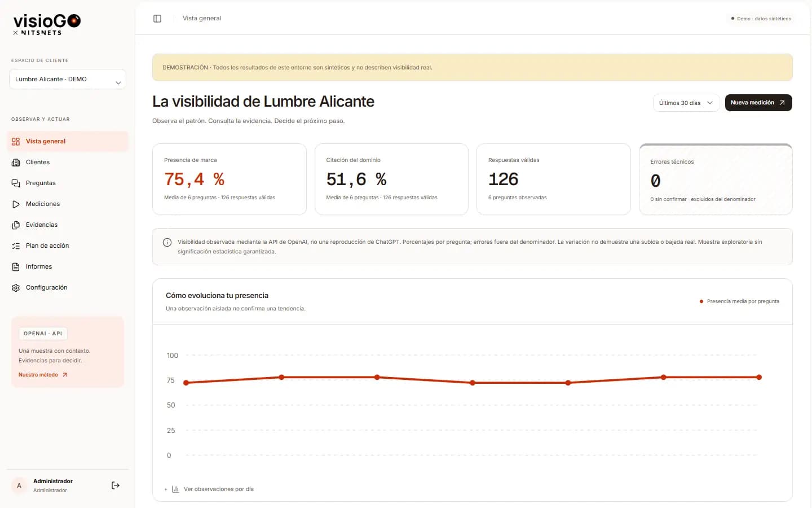
Task: Click the Demo · datos sintéticos badge
Action: [x=761, y=19]
